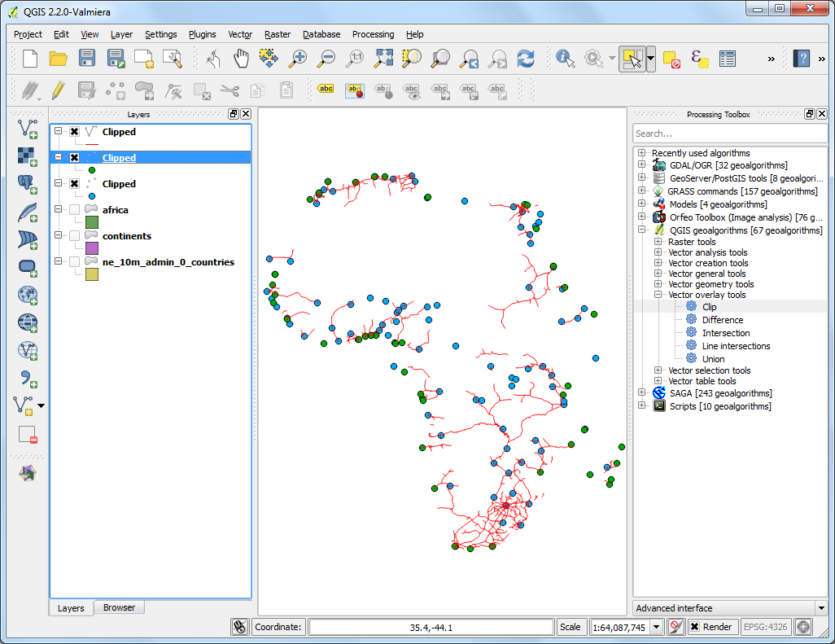Toggle visibility of the highlighted Clipped layer
Screen dimensions: 835x644
coord(75,158)
